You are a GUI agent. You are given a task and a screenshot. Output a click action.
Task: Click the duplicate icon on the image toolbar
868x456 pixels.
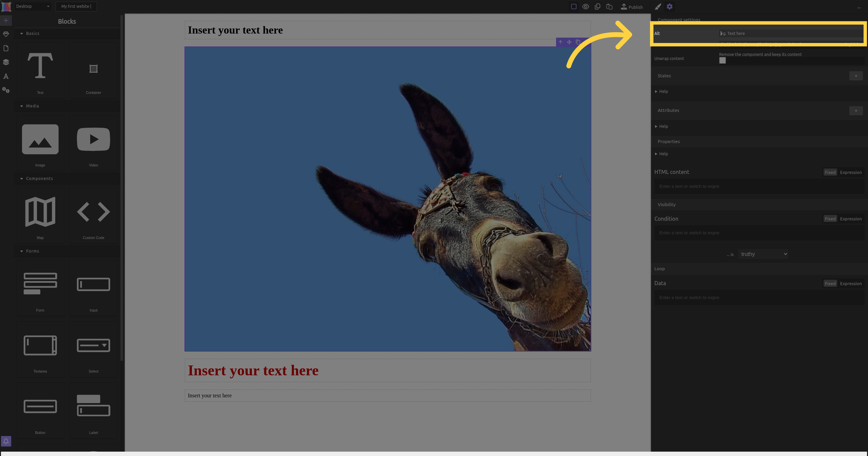coord(578,42)
